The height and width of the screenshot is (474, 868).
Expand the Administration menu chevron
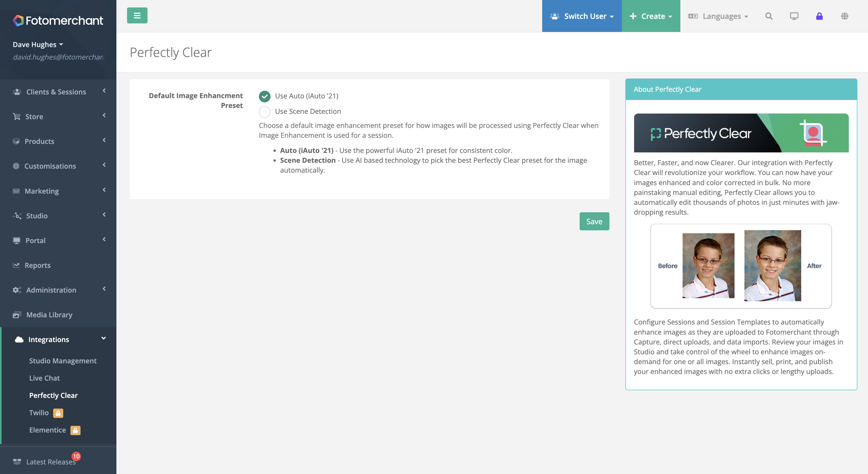104,289
